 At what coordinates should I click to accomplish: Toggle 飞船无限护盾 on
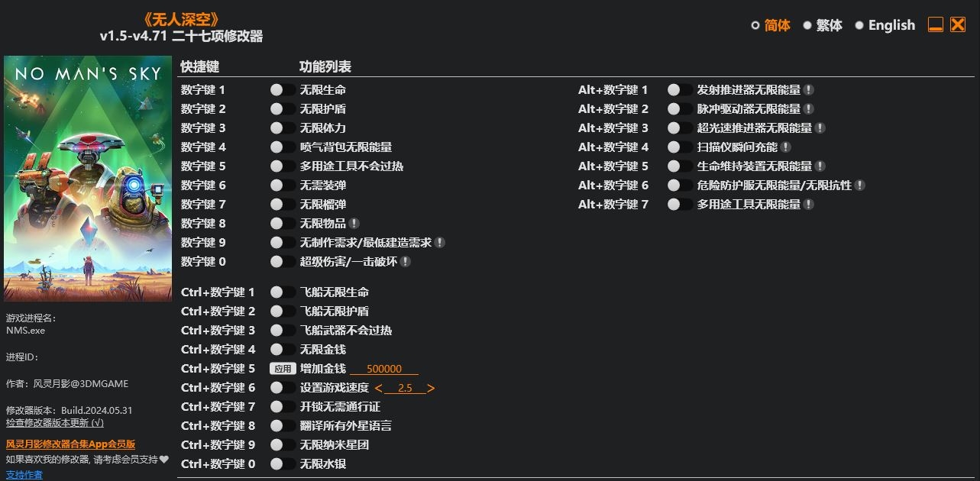click(283, 312)
